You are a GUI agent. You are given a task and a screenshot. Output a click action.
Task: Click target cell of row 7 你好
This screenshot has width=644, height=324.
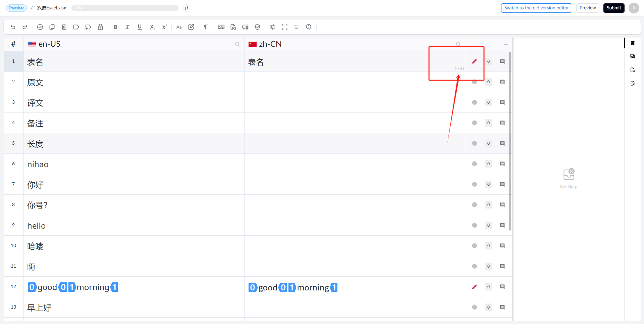(355, 184)
